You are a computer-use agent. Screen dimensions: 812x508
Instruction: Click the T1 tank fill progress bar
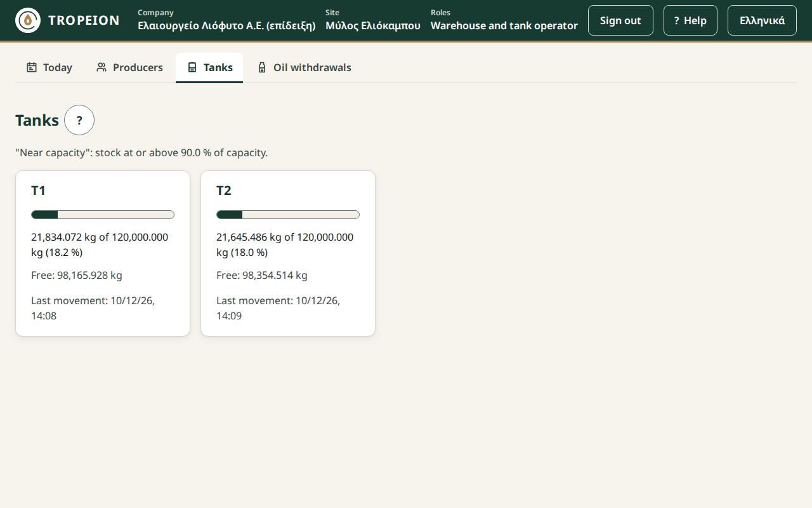[103, 215]
